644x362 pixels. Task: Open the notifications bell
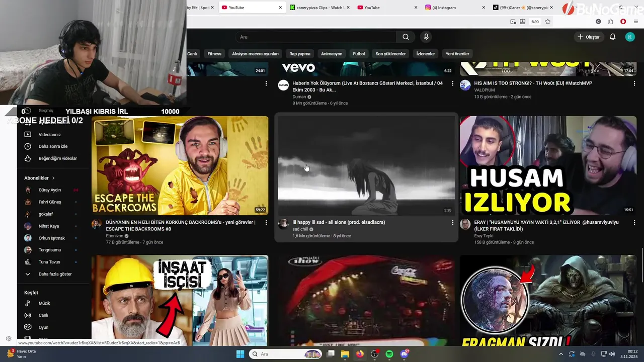612,37
